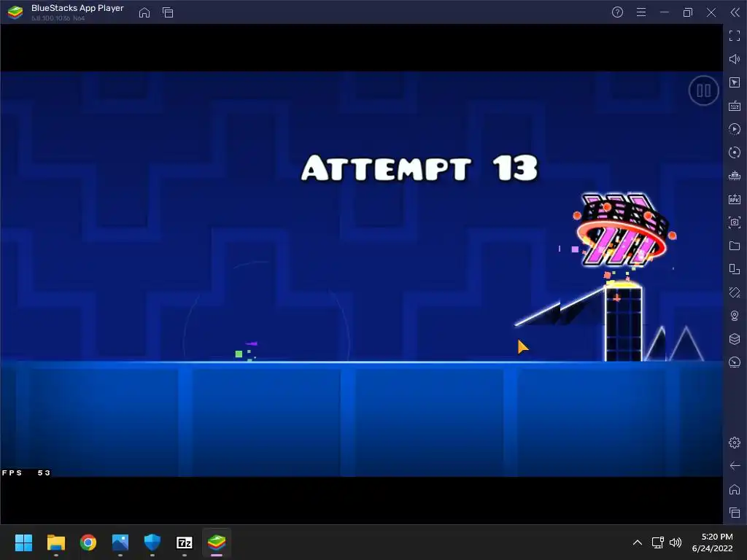Open the BlueStacks hamburger menu
This screenshot has width=747, height=560.
[641, 12]
